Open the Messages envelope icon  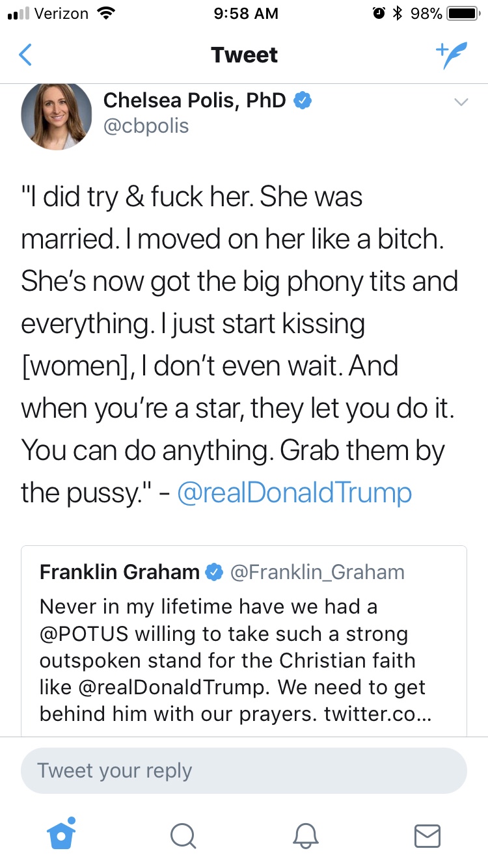click(427, 835)
